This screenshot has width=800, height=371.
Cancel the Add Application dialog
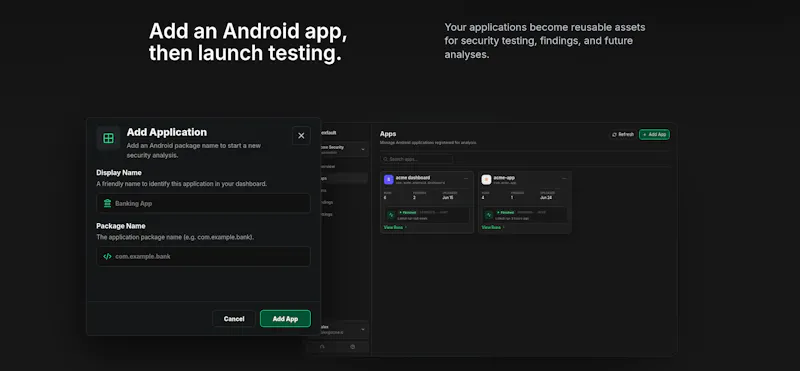tap(234, 319)
